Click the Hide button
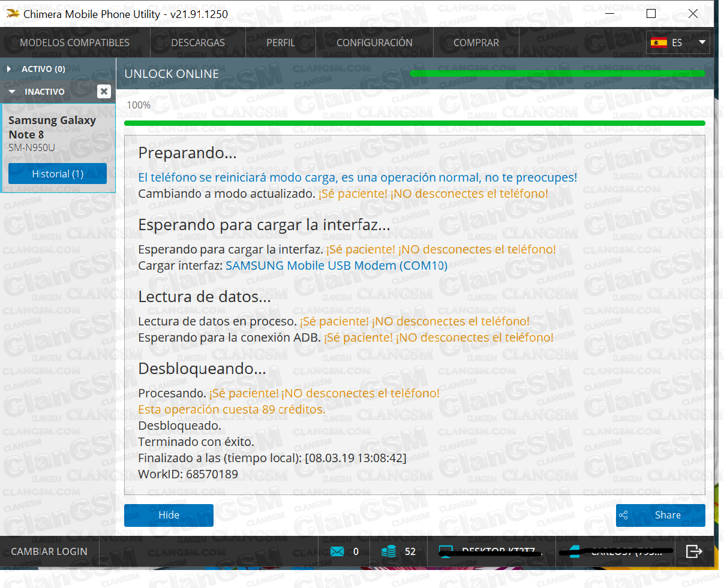 (x=169, y=515)
